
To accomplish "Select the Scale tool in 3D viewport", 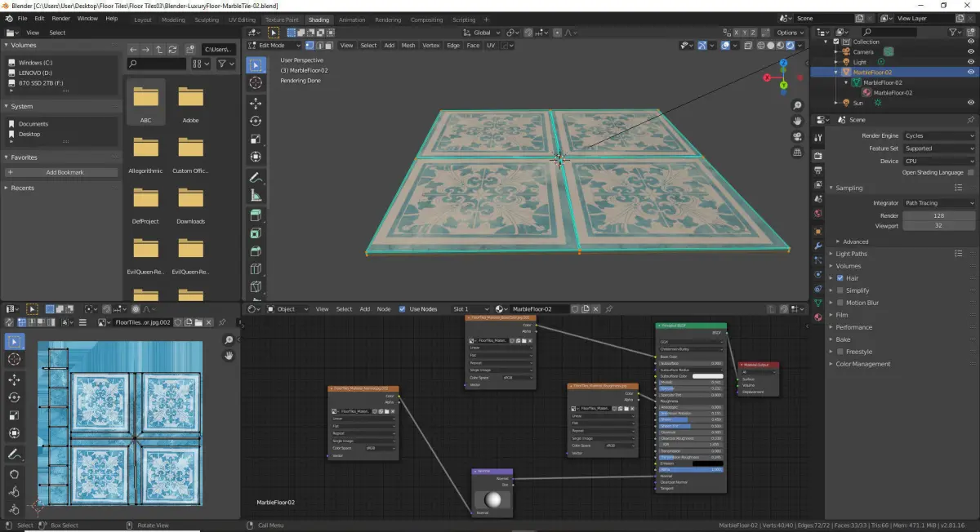I will click(256, 139).
